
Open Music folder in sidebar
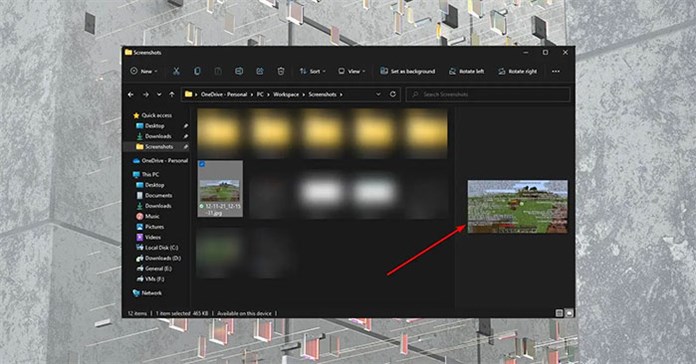coord(152,216)
